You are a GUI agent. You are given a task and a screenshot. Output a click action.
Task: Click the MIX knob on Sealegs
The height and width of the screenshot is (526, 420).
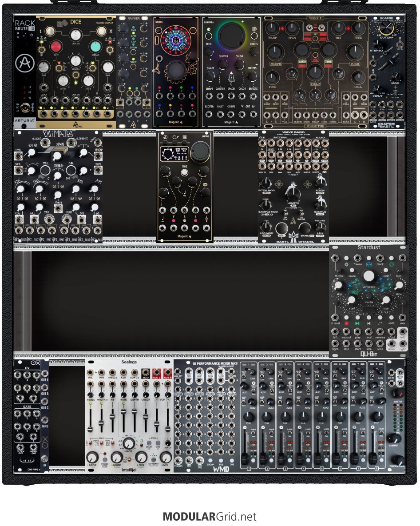166,457
